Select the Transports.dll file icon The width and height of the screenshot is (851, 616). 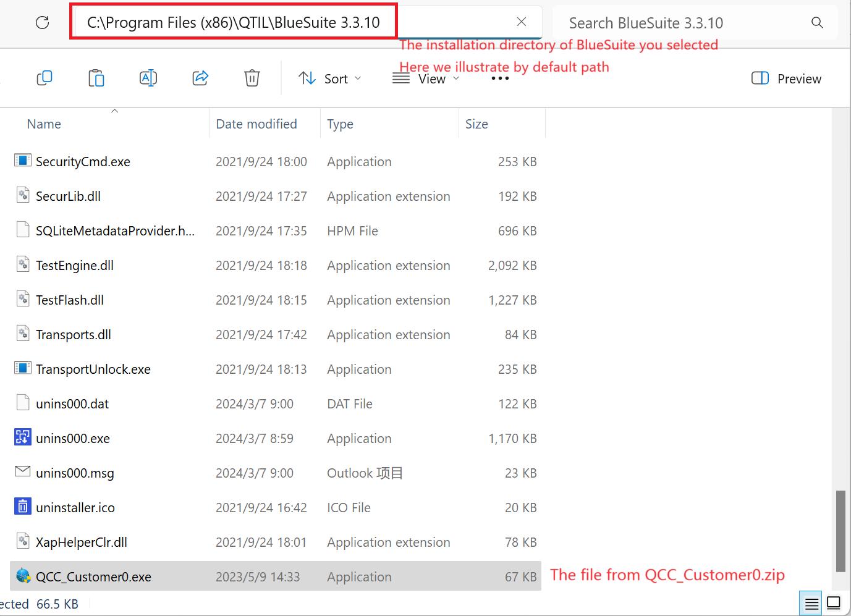(x=23, y=334)
